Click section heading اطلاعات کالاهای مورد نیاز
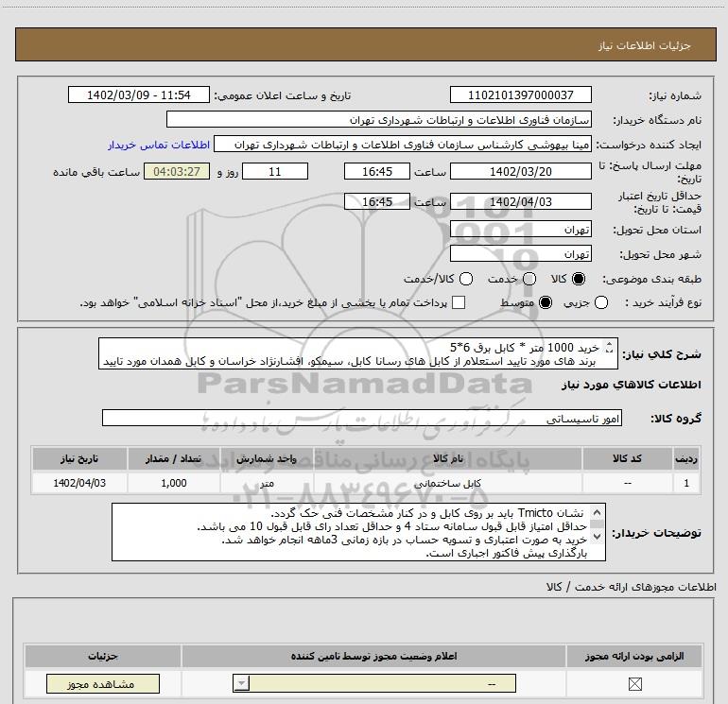The height and width of the screenshot is (704, 728). pyautogui.click(x=631, y=385)
